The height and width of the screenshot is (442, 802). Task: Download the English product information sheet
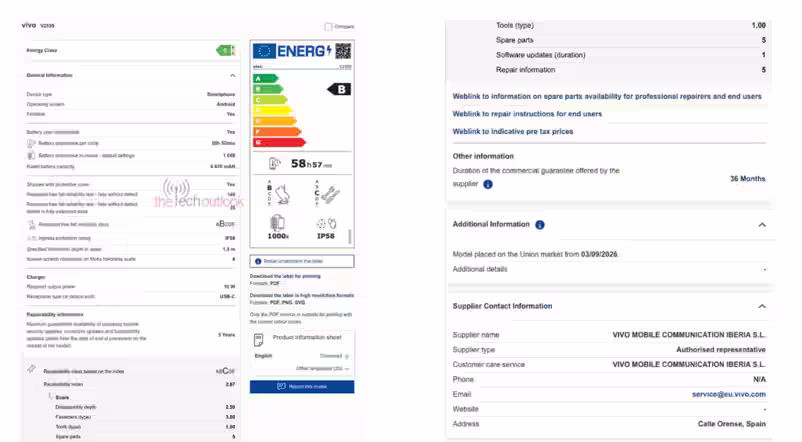coord(334,356)
